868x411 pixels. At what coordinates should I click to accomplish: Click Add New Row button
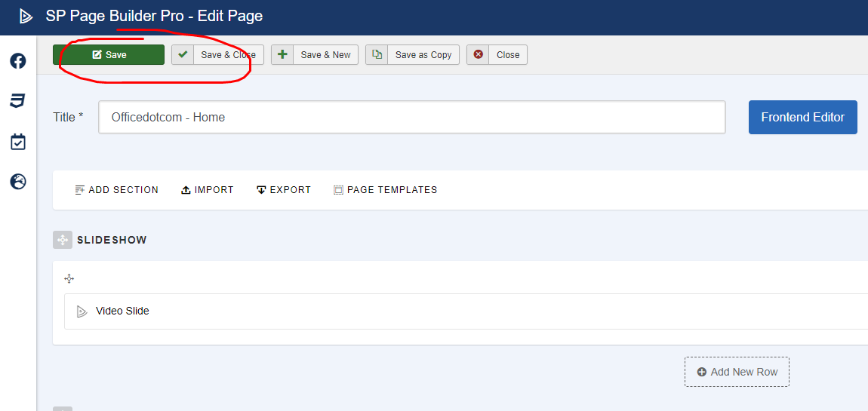coord(737,372)
